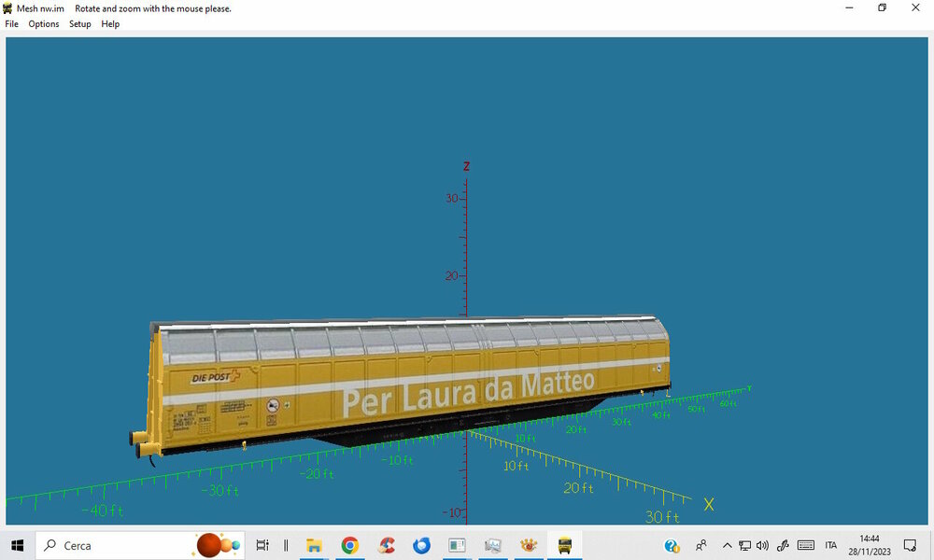Open the Thunderbird taskbar icon
The width and height of the screenshot is (934, 560).
click(422, 545)
